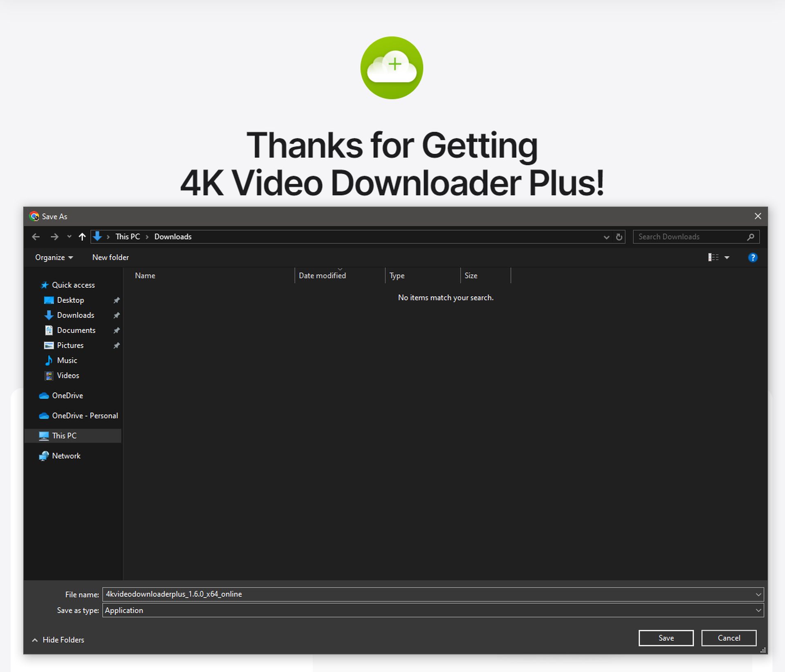Click the Cancel button
Viewport: 785px width, 672px height.
729,638
